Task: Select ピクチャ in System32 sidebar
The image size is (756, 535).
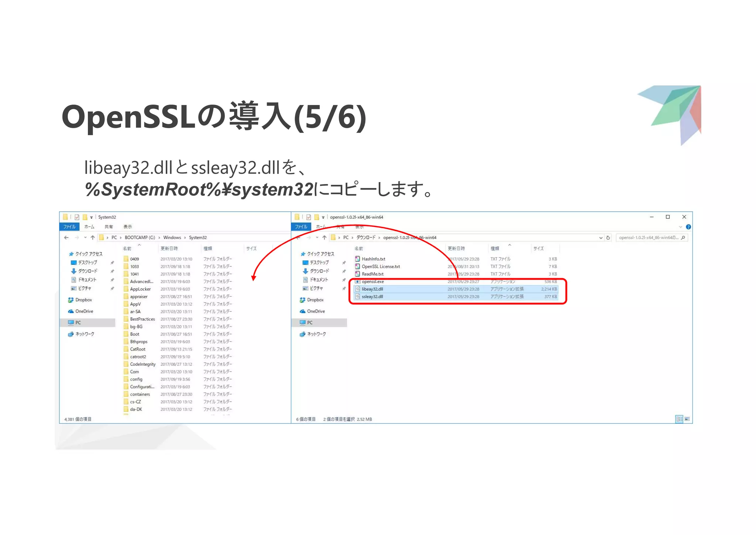Action: pyautogui.click(x=81, y=288)
